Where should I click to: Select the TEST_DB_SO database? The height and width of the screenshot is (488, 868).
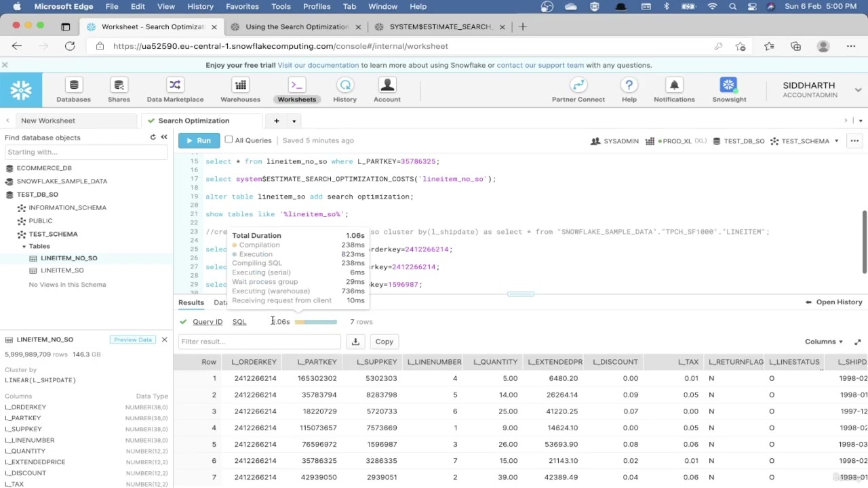click(37, 195)
